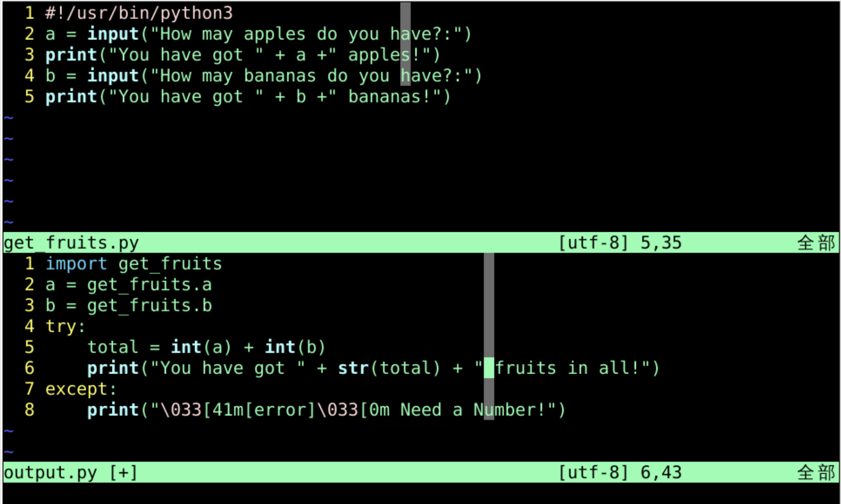841x504 pixels.
Task: Click the shebang line #!/usr/bin/python3
Action: 139,13
